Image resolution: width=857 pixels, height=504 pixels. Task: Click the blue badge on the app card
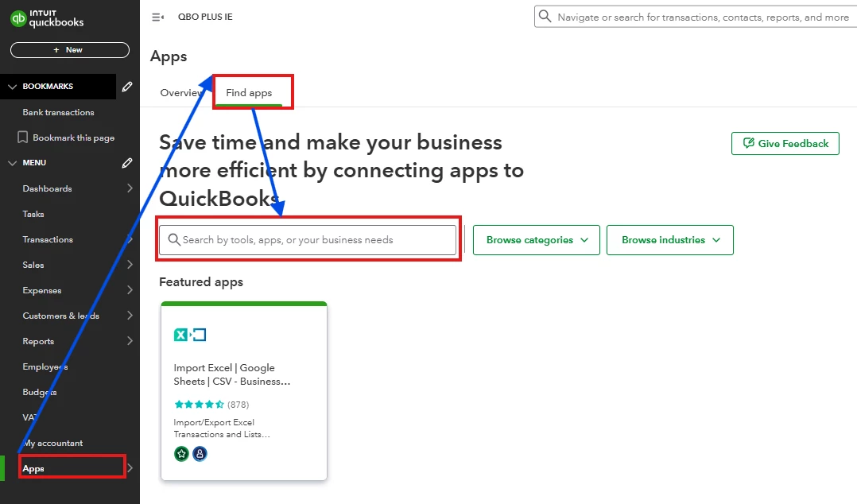(x=200, y=454)
